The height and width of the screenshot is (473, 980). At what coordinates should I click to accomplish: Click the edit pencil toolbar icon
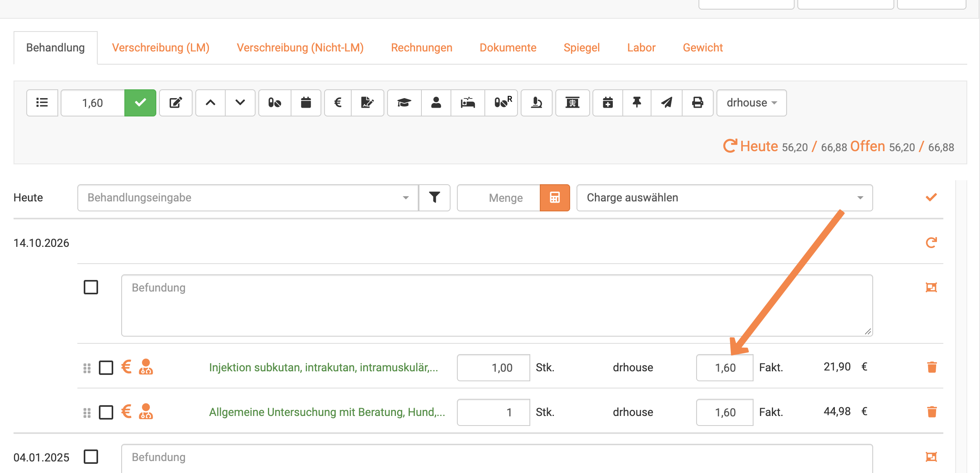click(176, 103)
